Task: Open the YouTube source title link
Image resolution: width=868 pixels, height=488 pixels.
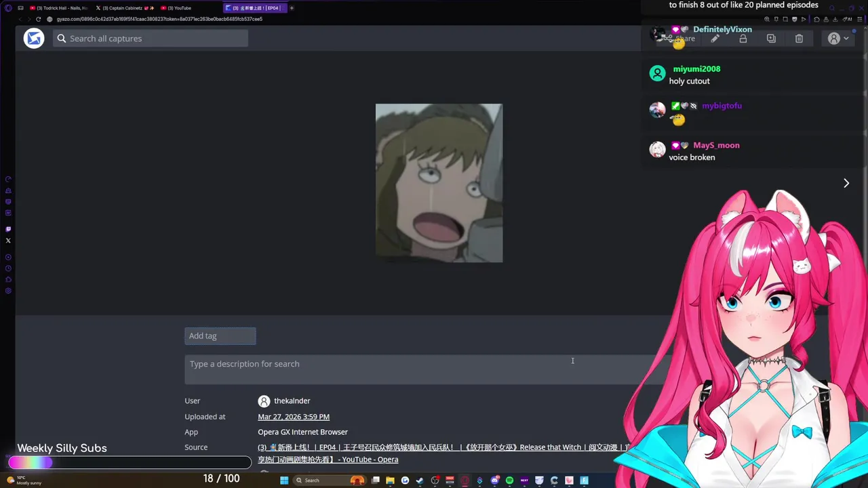Action: click(x=444, y=453)
